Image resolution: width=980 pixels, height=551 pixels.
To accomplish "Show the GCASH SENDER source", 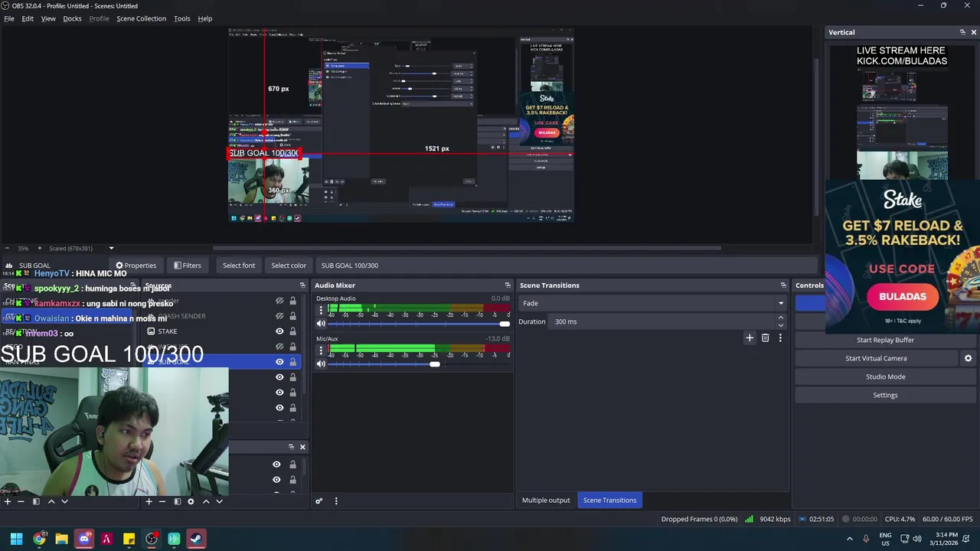I will tap(279, 316).
